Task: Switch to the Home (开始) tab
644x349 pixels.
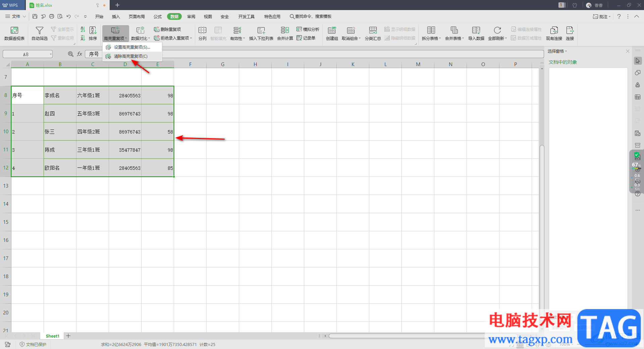Action: click(x=99, y=16)
